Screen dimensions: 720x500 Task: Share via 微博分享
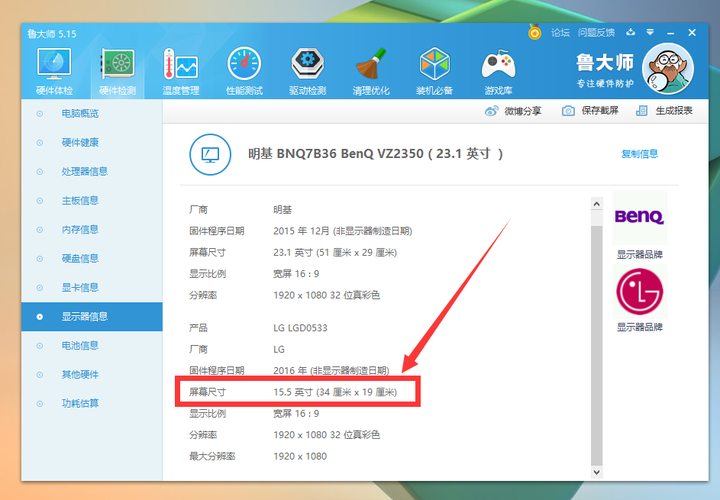point(513,111)
